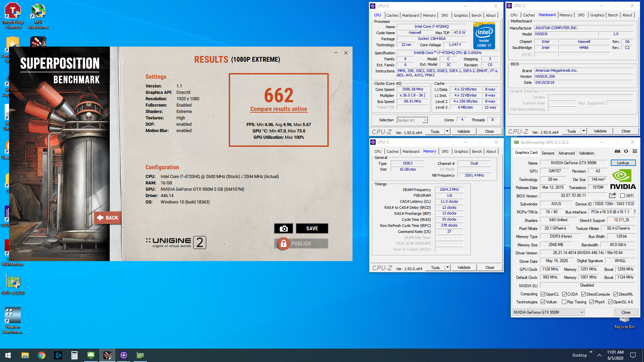Screen dimensions: 644x362
Task: Open the GPU-Z.2.32.0 desktop icon
Action: point(13,285)
